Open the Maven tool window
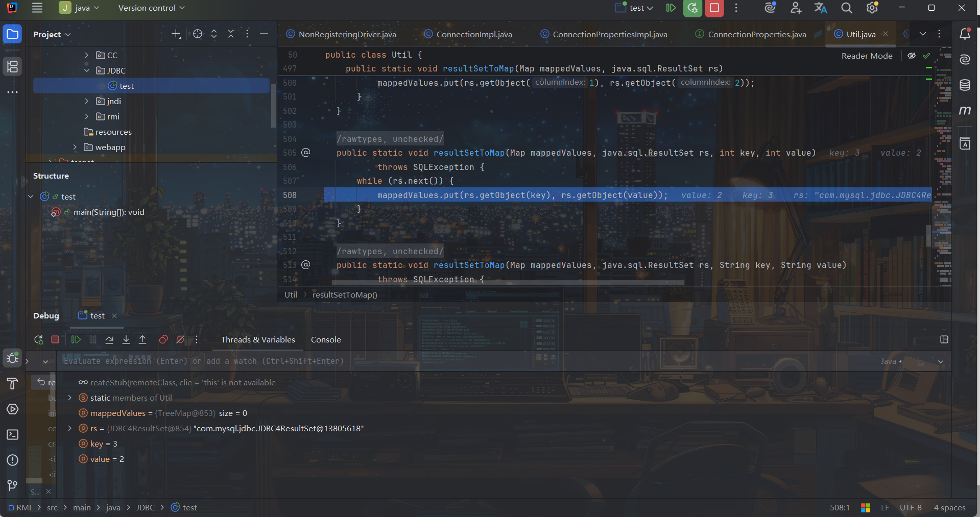The image size is (980, 517). coord(965,111)
